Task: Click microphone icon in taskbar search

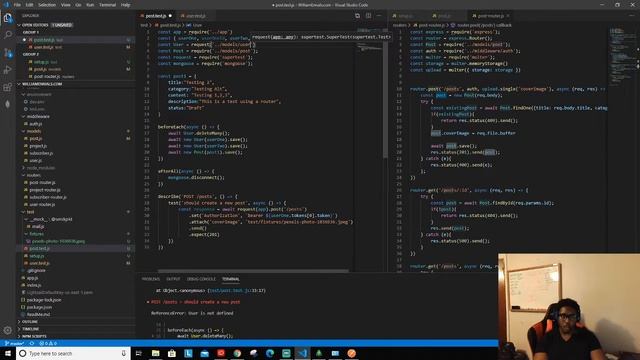Action: pos(124,353)
